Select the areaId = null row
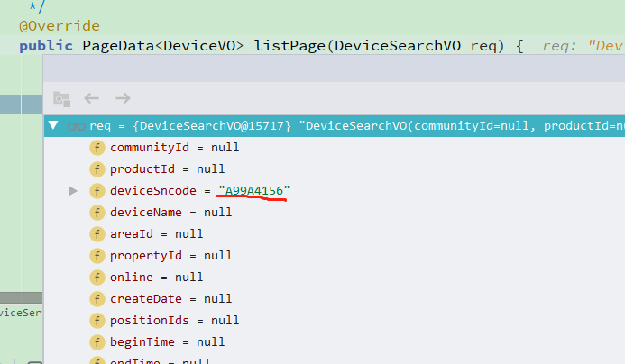Screen dimensions: 625x364 coord(335,234)
